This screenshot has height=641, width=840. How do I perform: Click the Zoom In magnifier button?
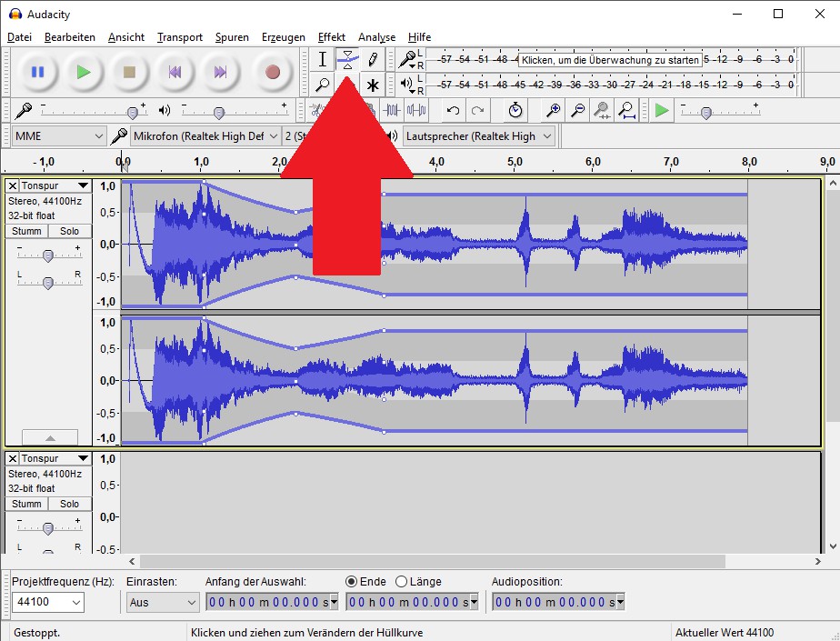(553, 111)
